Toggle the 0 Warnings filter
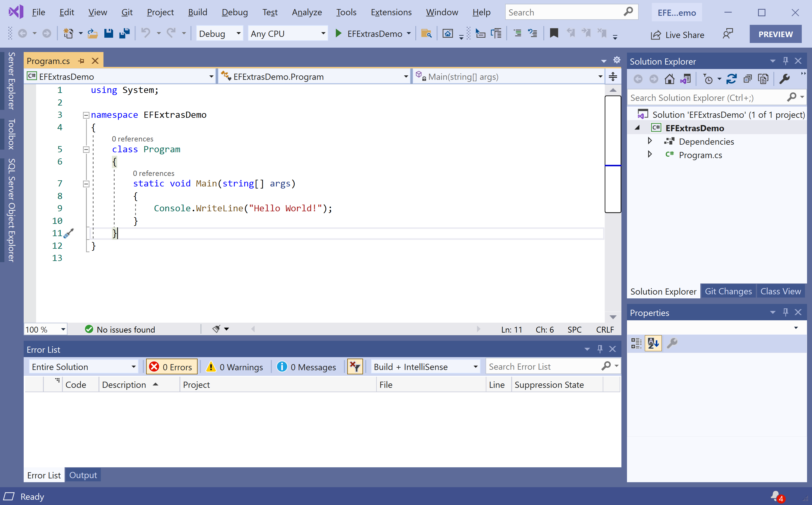 click(235, 367)
